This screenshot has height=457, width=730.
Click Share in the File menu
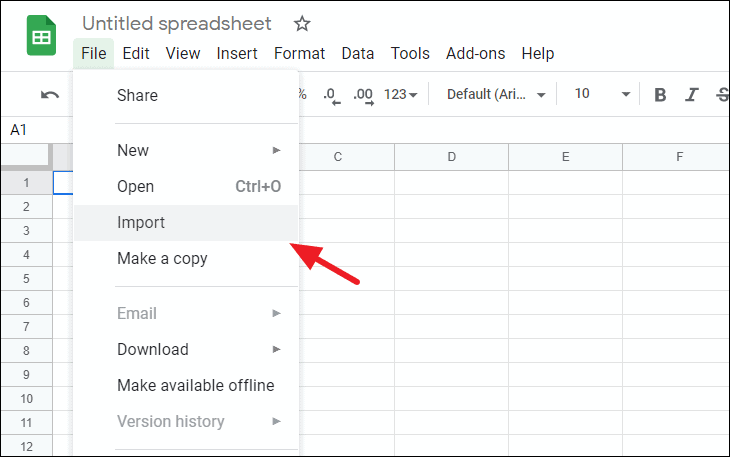(x=137, y=95)
